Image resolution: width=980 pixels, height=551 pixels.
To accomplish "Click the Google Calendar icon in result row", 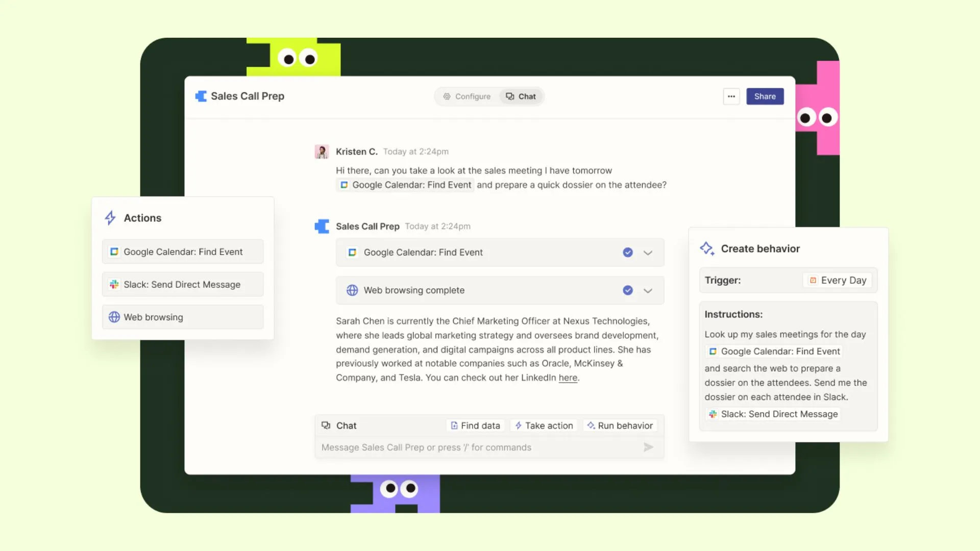I will click(x=352, y=253).
